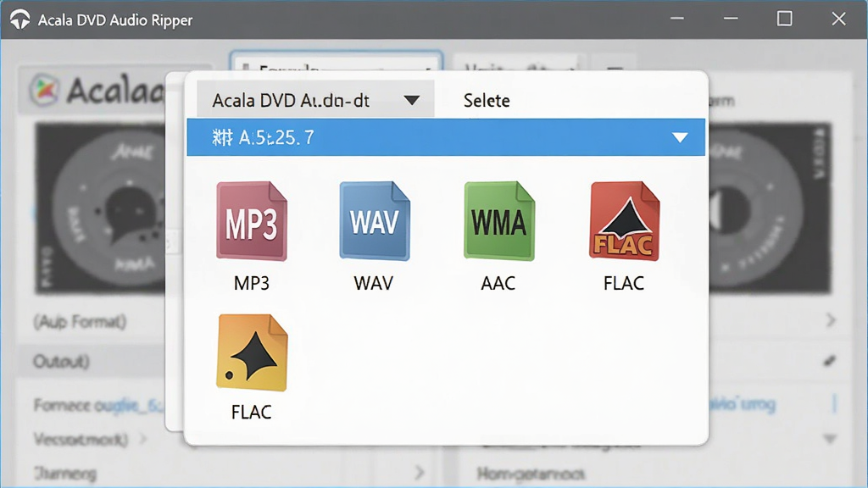Close the Acala DVD Audio Ripper window
This screenshot has width=868, height=488.
coord(838,19)
